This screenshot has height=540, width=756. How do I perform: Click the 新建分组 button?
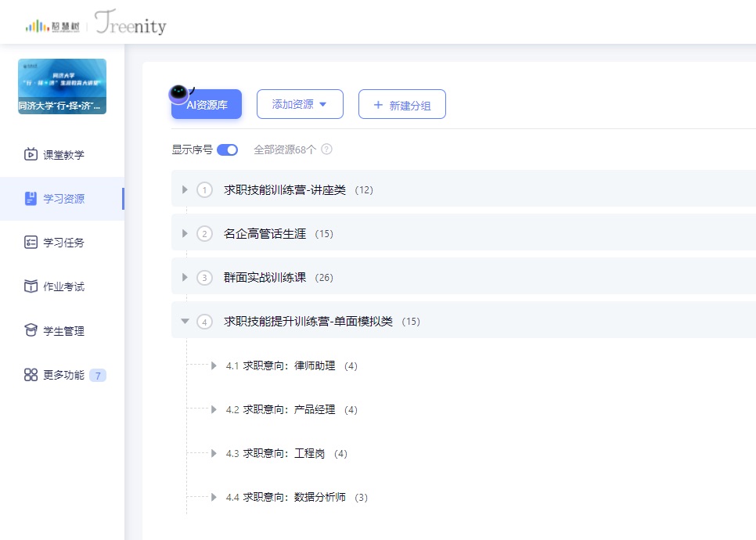tap(401, 105)
